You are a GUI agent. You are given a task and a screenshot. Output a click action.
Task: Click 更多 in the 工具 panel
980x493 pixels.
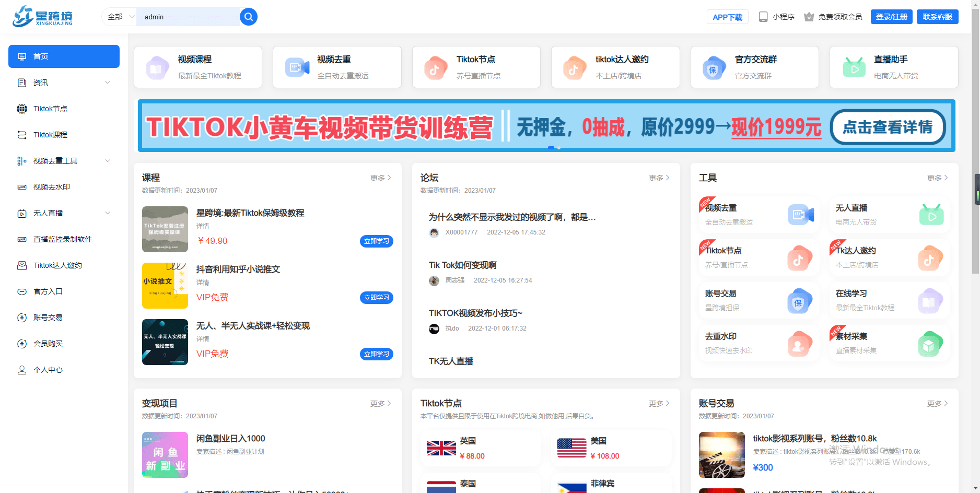pyautogui.click(x=938, y=178)
